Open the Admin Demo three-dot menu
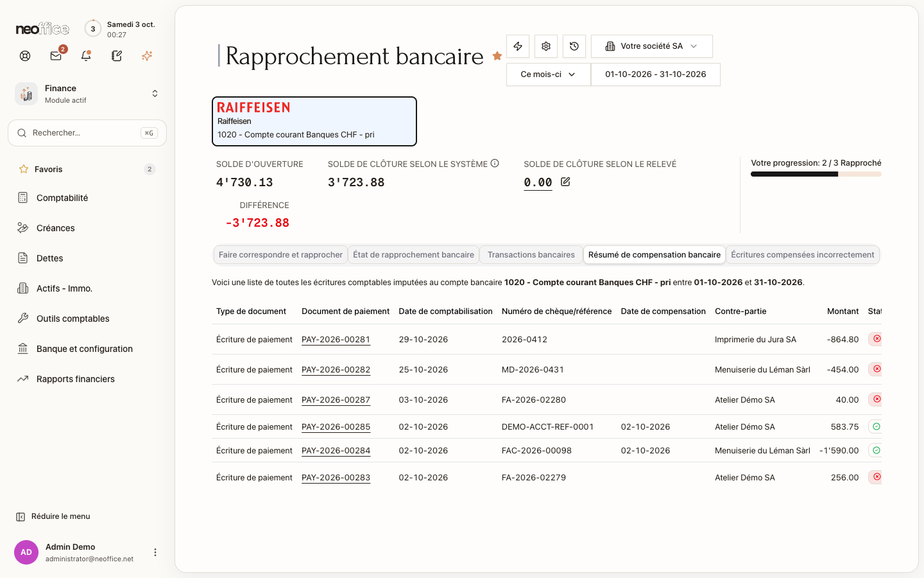The width and height of the screenshot is (924, 578). pos(155,552)
